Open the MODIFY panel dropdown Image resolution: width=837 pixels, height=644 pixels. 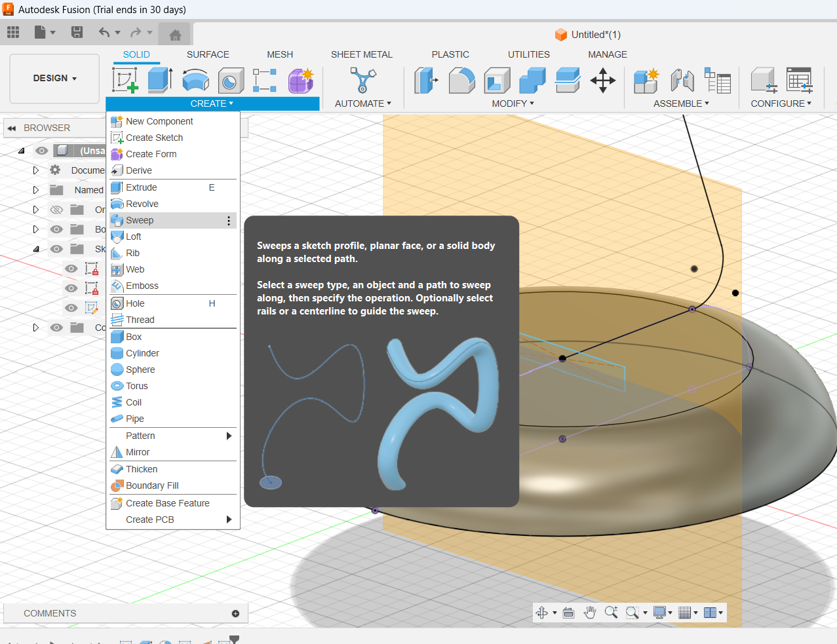[513, 104]
